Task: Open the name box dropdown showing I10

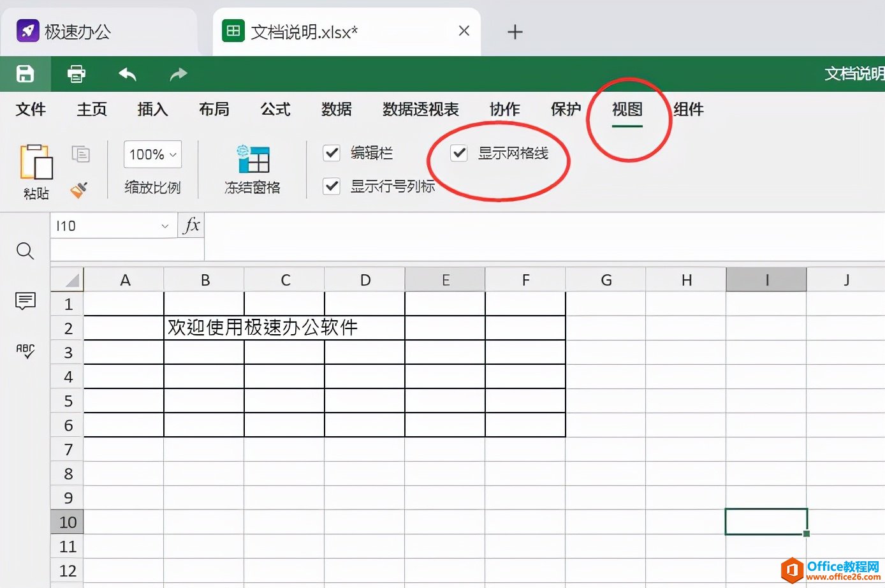Action: [x=165, y=225]
